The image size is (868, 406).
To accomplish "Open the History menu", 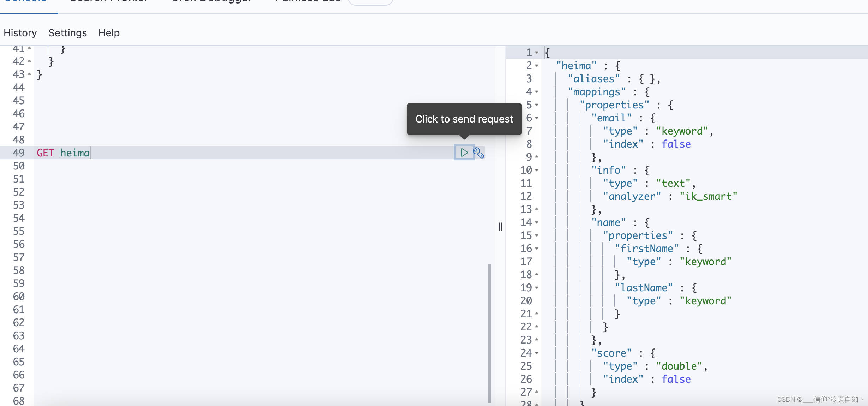I will 20,33.
